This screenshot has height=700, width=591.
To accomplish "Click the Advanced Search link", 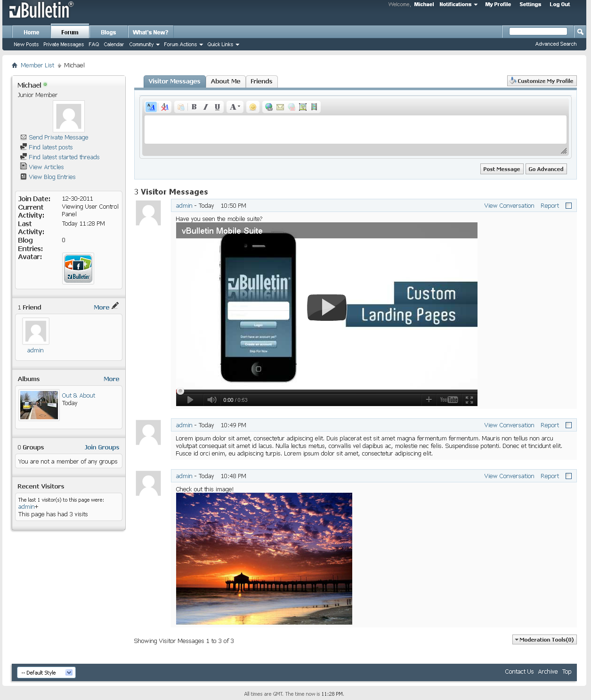I will coord(556,44).
